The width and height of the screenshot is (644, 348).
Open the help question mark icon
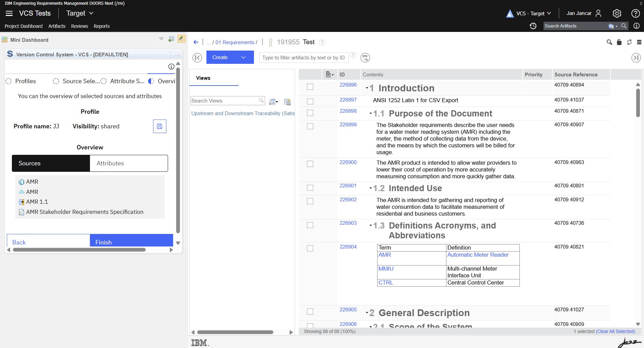(635, 13)
